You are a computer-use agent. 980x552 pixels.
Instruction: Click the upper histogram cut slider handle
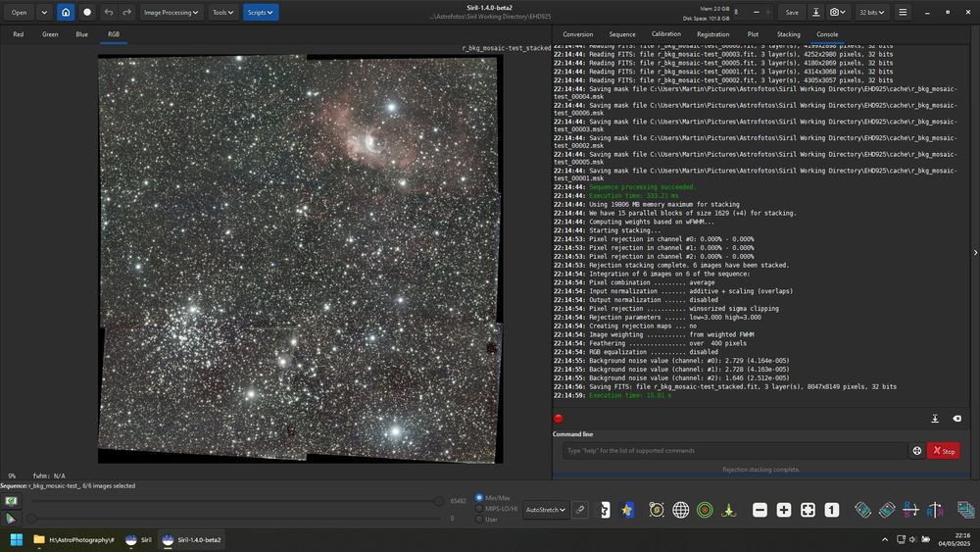tap(439, 501)
